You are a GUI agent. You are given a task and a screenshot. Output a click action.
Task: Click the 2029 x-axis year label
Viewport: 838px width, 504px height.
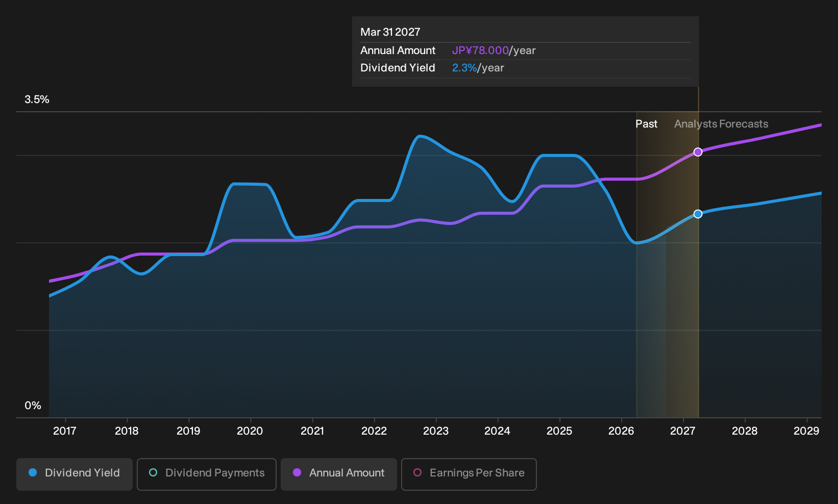pos(806,431)
